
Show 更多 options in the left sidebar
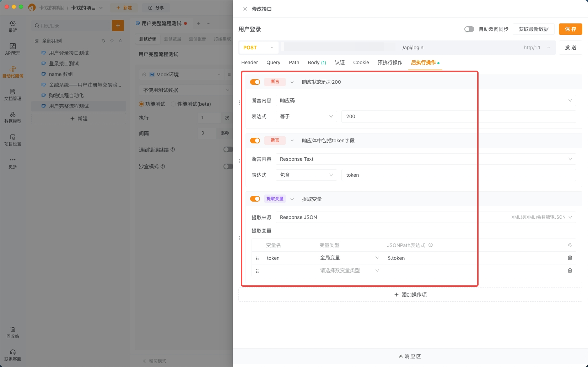[13, 163]
